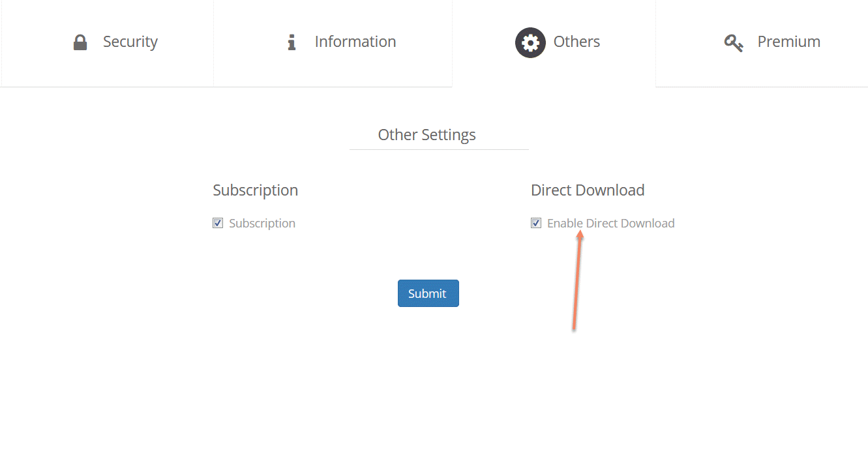This screenshot has height=468, width=868.
Task: Click the 'Enable Direct Download' label text
Action: tap(610, 224)
